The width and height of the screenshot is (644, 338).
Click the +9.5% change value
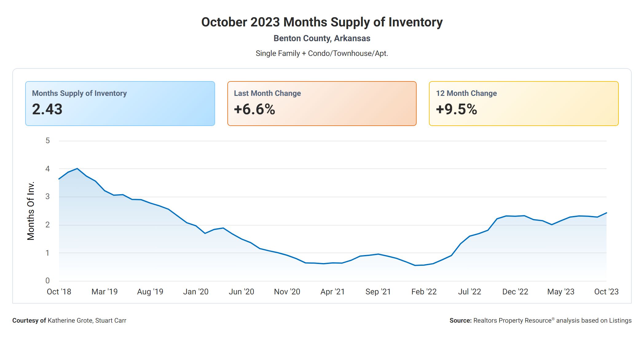coord(457,109)
